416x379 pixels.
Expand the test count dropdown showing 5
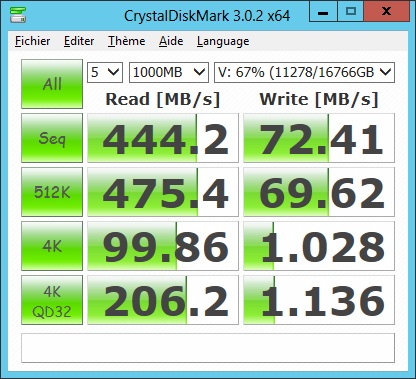105,72
